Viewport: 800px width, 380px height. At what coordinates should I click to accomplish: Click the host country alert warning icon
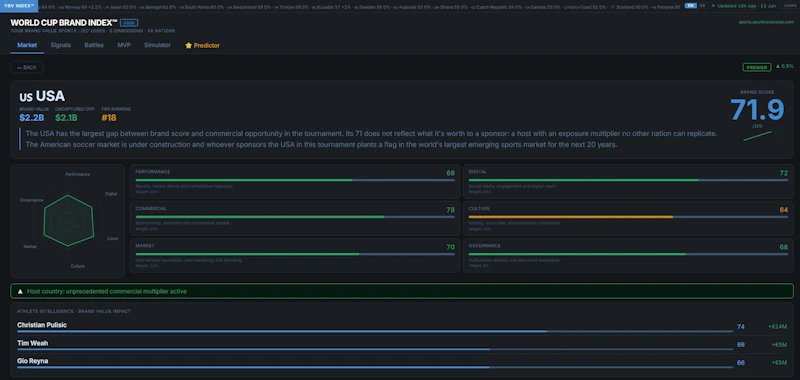click(x=20, y=291)
